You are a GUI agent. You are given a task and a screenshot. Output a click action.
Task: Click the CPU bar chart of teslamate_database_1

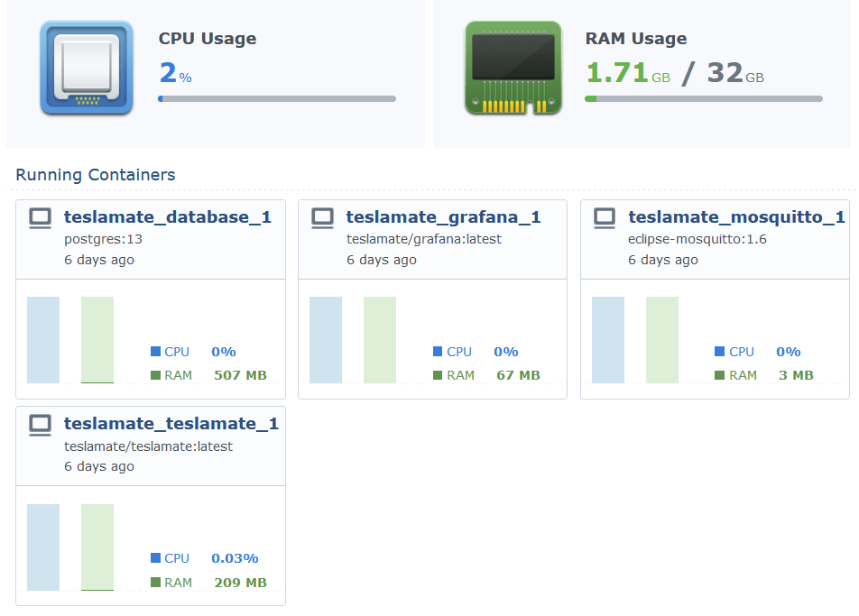[x=43, y=340]
